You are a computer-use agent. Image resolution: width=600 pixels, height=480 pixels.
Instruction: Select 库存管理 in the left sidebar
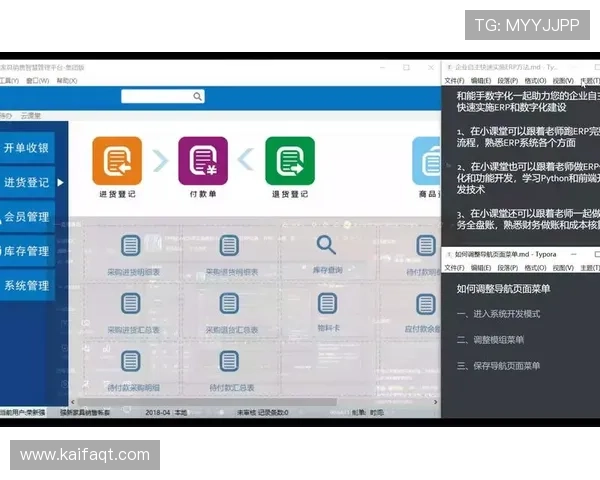click(x=26, y=251)
